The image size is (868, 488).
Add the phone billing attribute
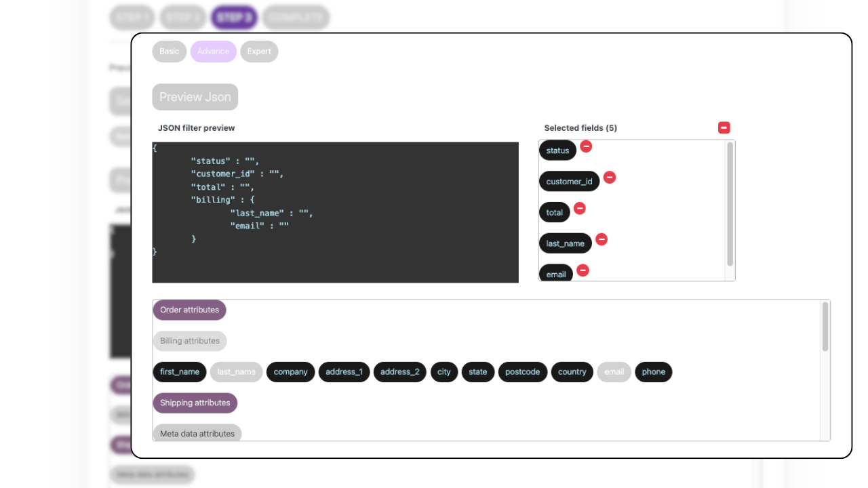pos(653,371)
